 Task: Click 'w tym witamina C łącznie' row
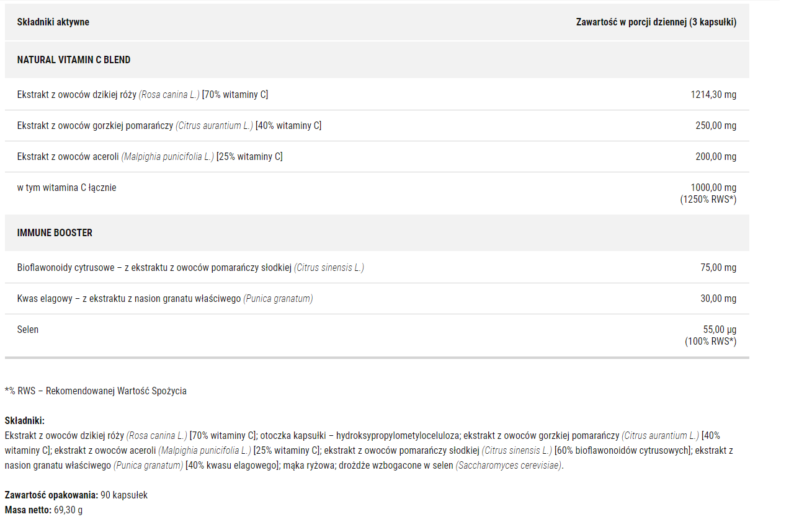(x=377, y=193)
